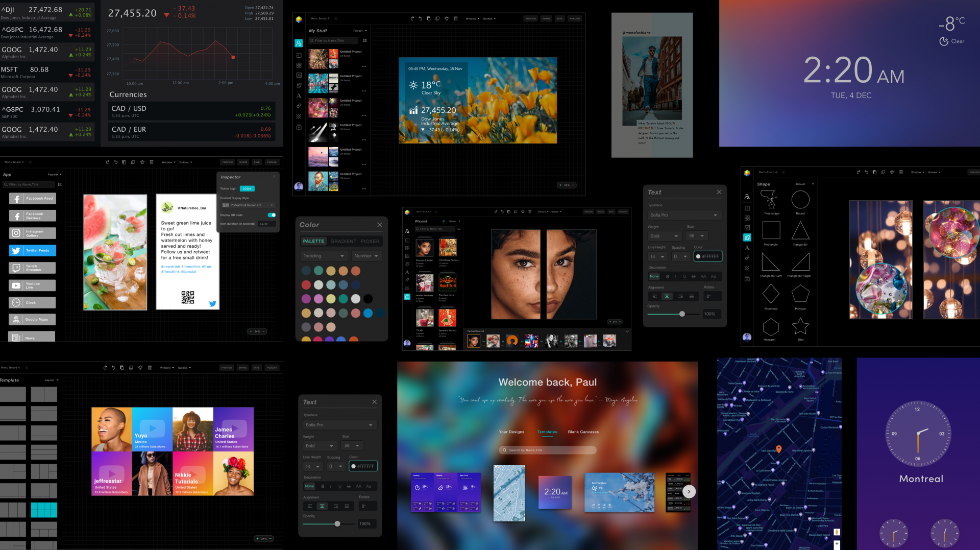Click the Google Maps app item

[x=33, y=320]
